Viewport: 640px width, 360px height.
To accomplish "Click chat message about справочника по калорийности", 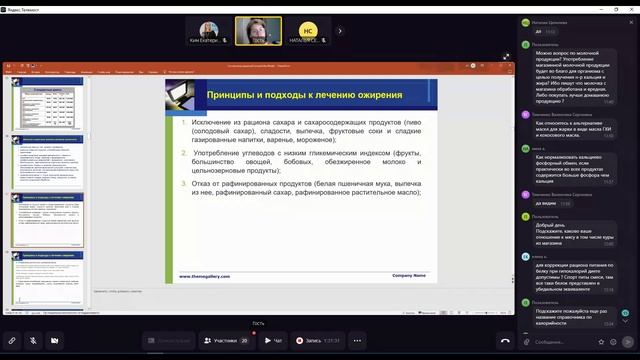I will 574,317.
